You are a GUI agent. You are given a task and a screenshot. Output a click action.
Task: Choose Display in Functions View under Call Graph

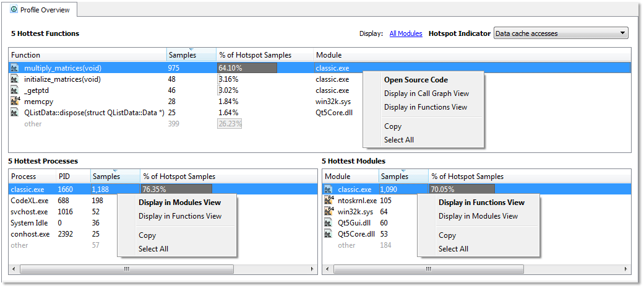click(426, 107)
